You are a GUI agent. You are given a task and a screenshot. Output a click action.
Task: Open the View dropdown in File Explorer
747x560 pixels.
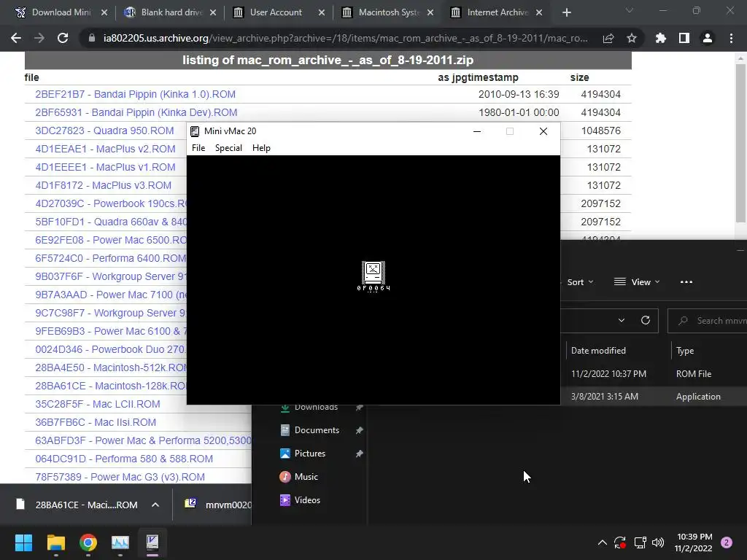tap(637, 282)
